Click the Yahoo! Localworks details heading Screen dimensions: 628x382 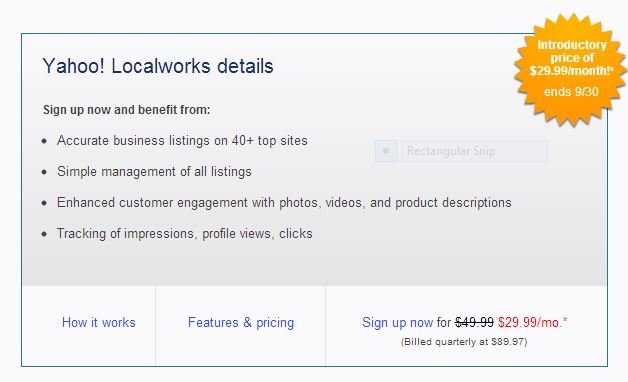click(158, 66)
